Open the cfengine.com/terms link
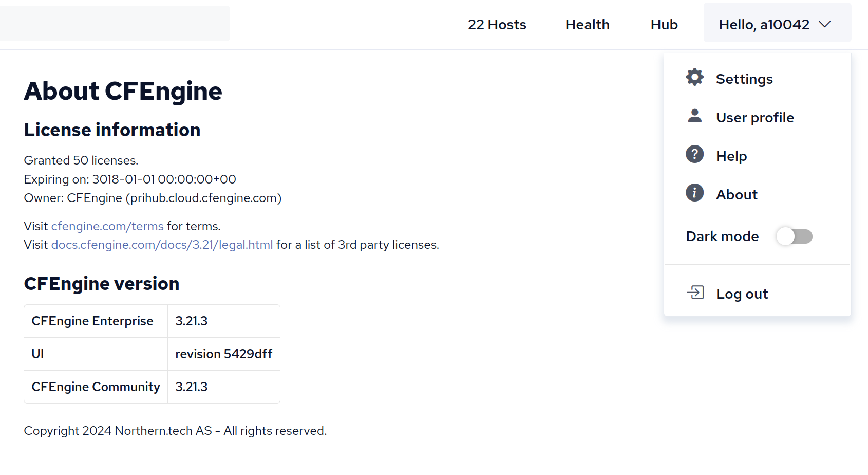 click(x=107, y=226)
